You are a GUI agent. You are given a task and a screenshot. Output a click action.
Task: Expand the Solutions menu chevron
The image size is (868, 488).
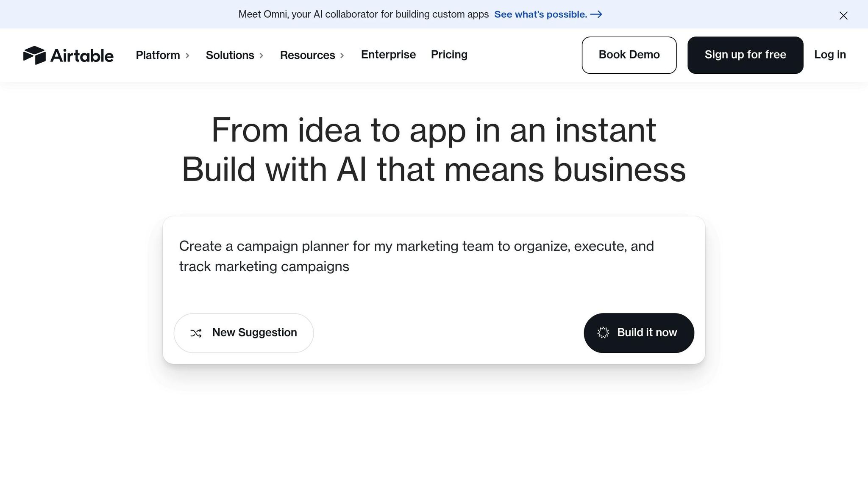262,55
